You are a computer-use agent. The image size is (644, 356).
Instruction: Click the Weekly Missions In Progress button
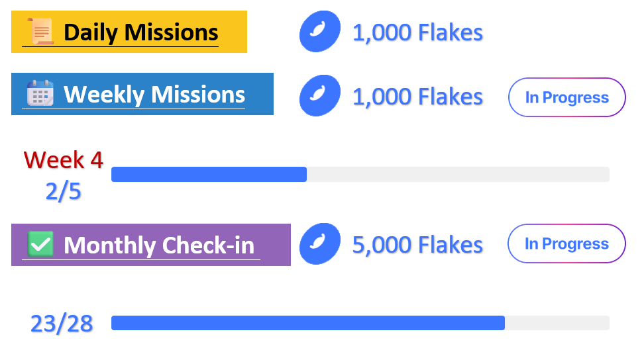tap(566, 97)
